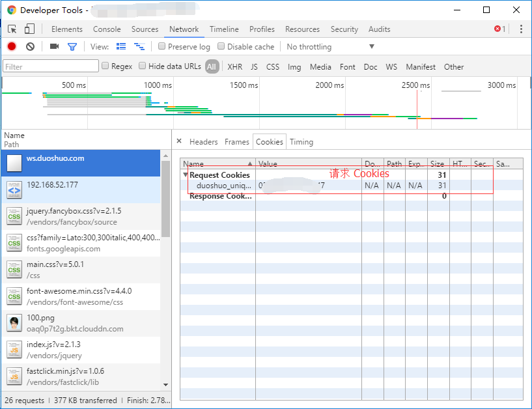Select the duoshuo_uniq cookie row
This screenshot has width=532, height=409.
tap(352, 186)
